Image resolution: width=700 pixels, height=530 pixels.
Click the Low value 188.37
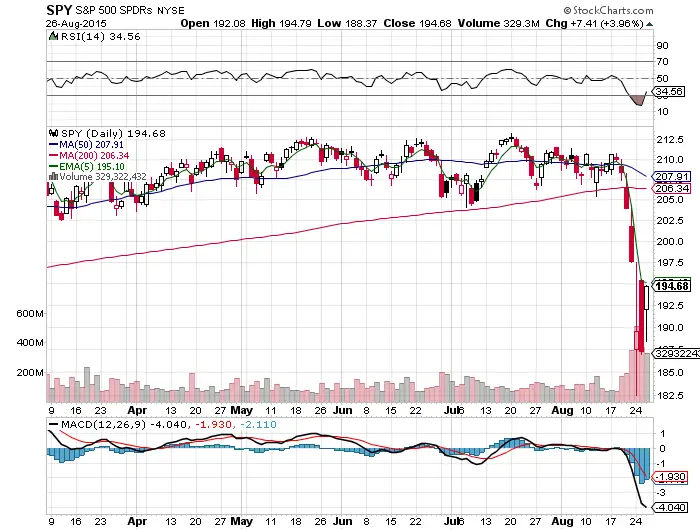[360, 23]
